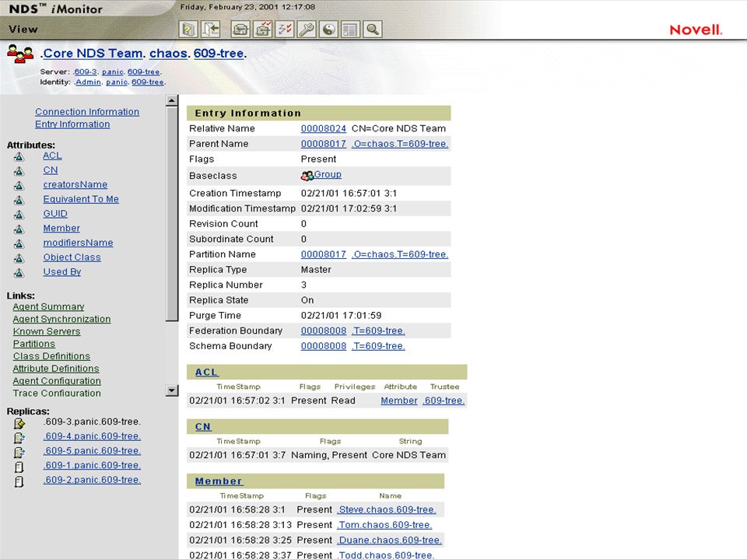Open the Trace Configuration lightning icon

(x=285, y=30)
